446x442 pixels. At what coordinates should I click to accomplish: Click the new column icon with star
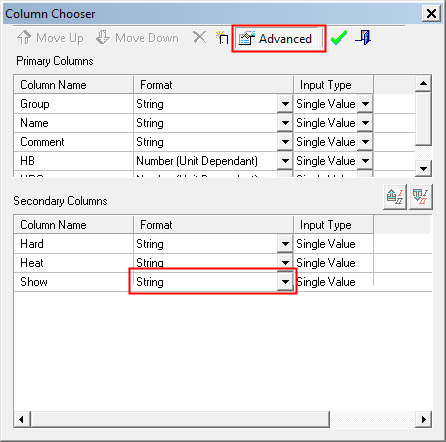click(x=222, y=38)
